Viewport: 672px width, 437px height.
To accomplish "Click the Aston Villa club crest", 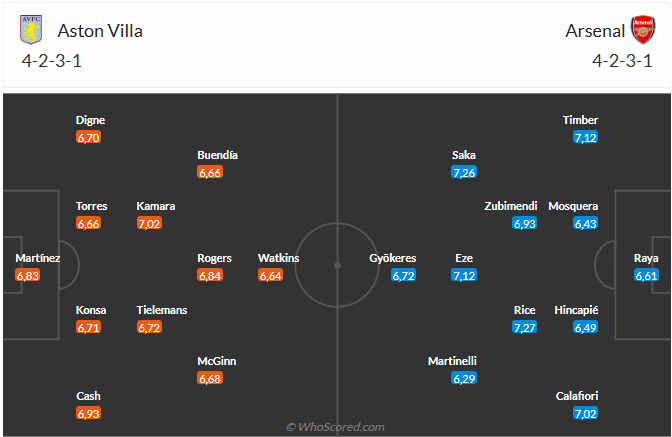I will (x=32, y=30).
